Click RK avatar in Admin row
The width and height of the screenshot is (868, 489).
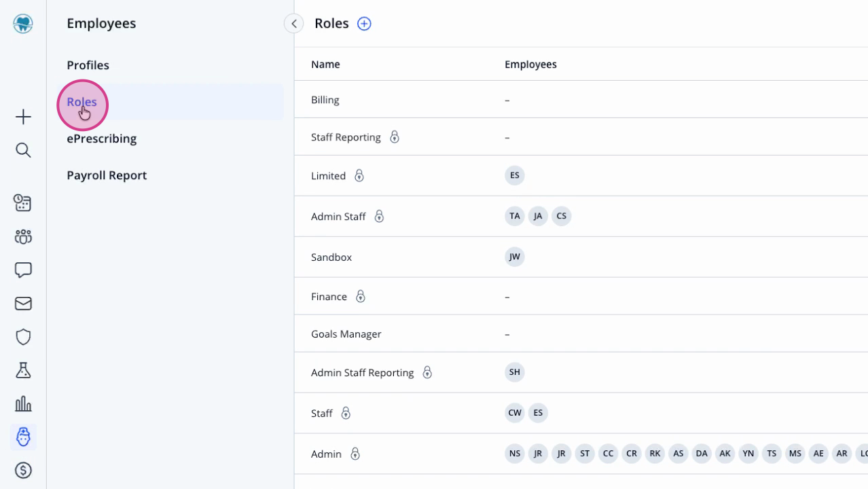pyautogui.click(x=655, y=454)
